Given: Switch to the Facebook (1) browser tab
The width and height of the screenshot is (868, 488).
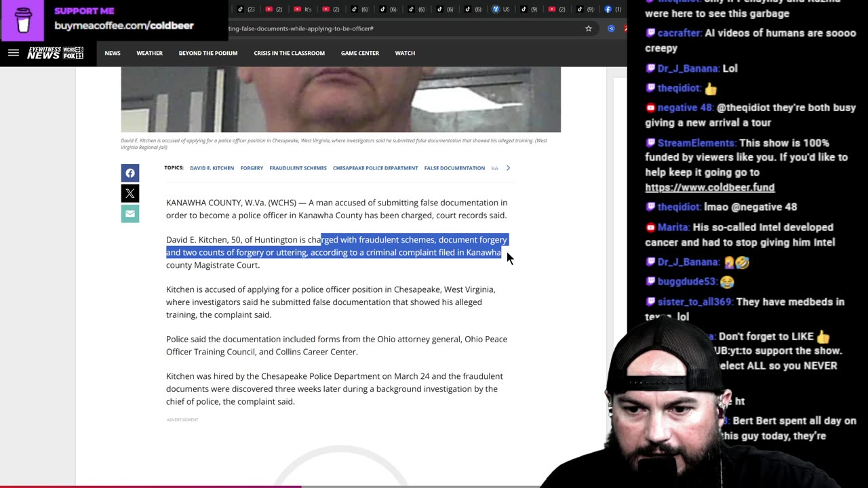Looking at the screenshot, I should click(613, 9).
